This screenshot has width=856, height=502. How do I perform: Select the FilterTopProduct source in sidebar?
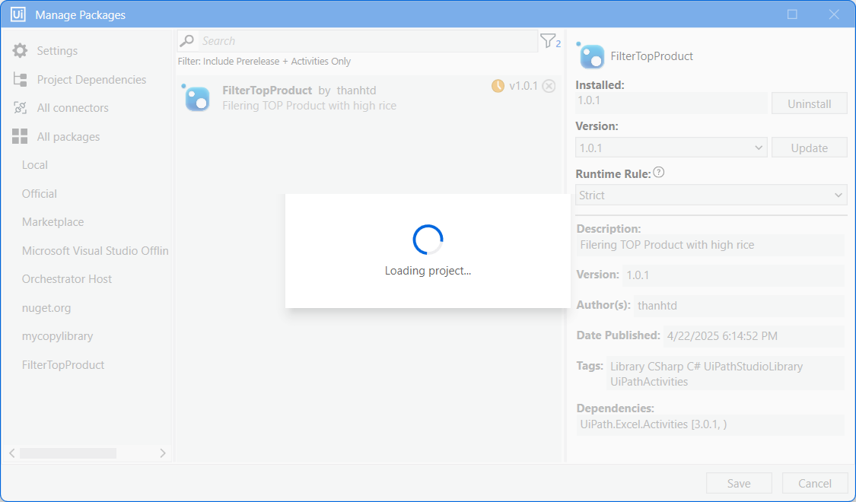[63, 365]
